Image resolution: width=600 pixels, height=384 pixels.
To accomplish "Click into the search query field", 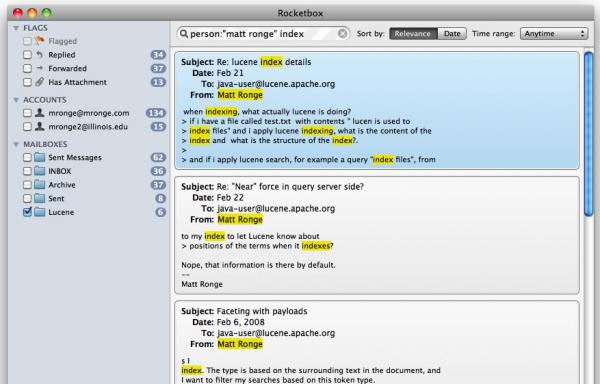I will [x=262, y=34].
